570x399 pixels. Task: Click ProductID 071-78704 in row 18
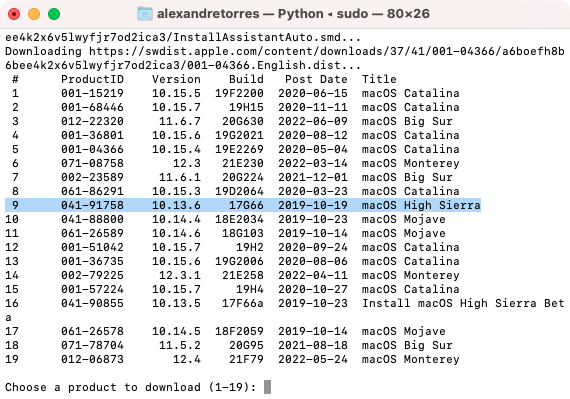(x=92, y=345)
